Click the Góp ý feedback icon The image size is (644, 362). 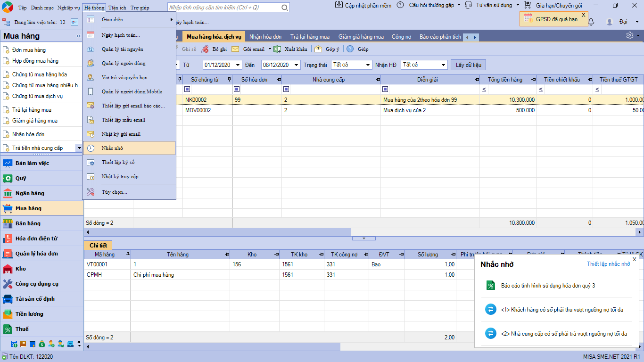(x=319, y=49)
